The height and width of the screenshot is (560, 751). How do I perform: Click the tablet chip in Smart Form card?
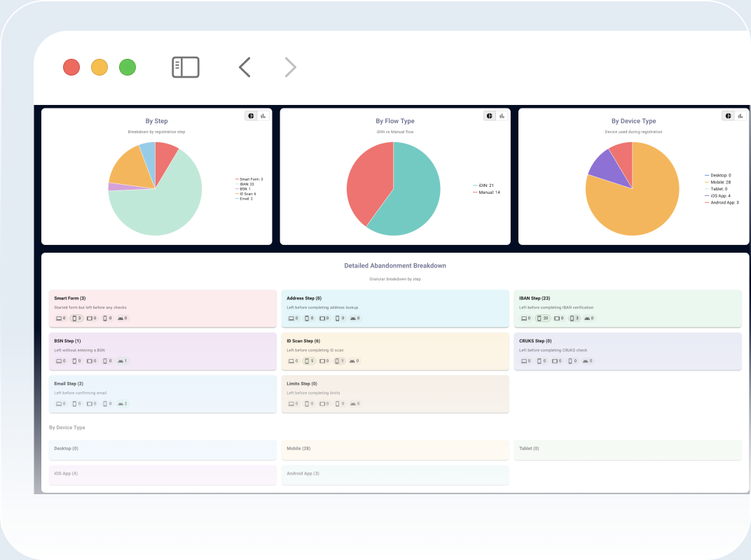tap(92, 318)
